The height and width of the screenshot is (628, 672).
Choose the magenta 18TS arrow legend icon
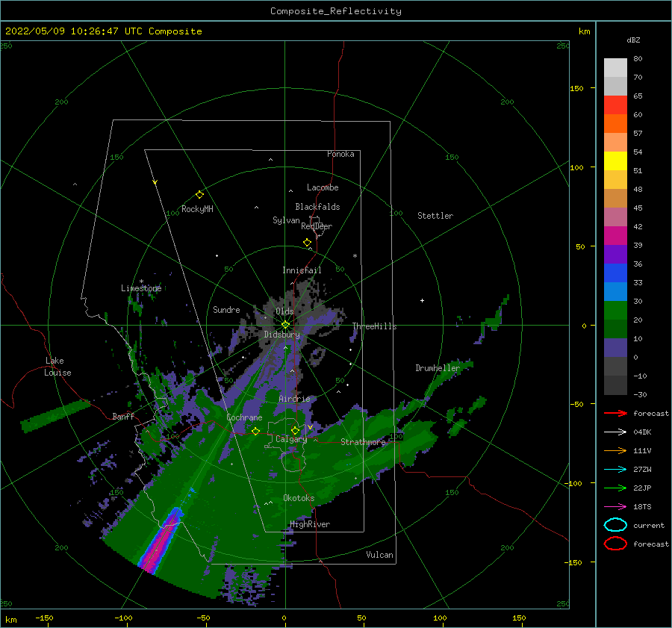pos(615,507)
